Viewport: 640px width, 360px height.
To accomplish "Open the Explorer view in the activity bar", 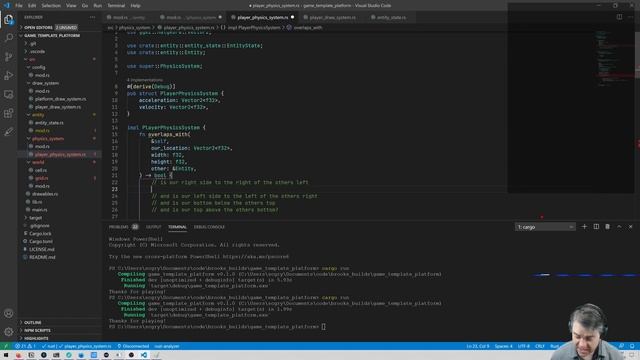I will click(x=9, y=19).
